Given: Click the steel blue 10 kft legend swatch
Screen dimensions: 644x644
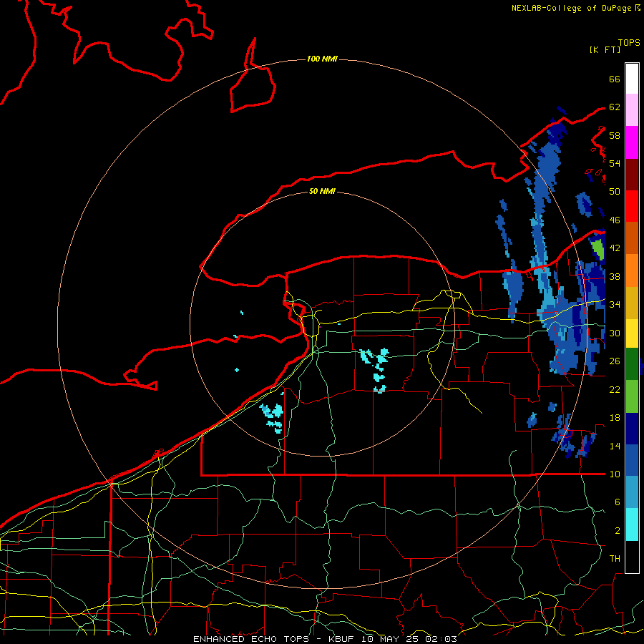Looking at the screenshot, I should point(632,492).
